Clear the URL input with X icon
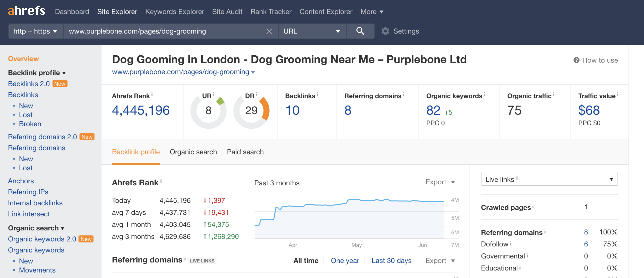 pos(269,31)
